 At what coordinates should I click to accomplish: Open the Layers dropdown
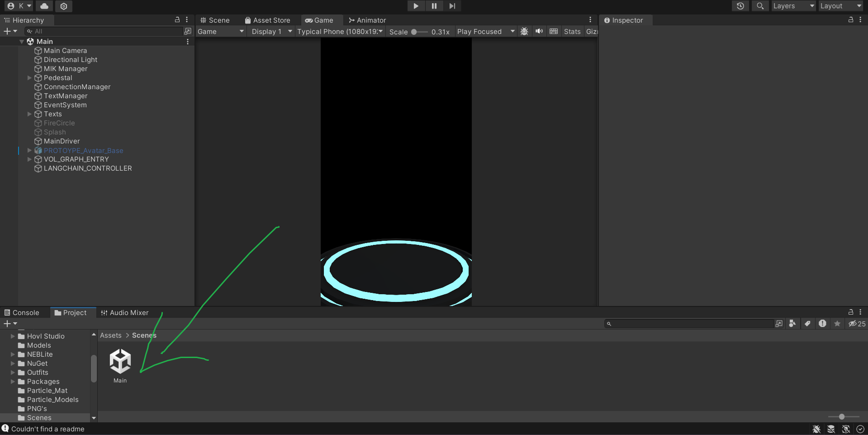[793, 6]
